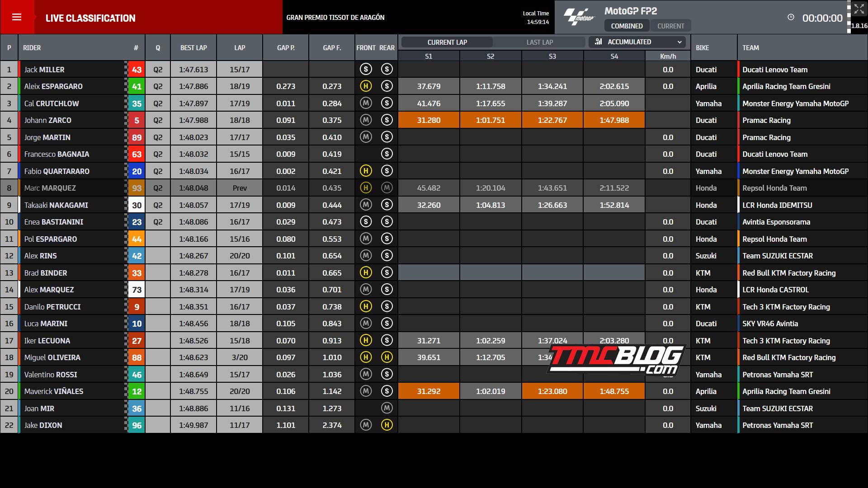This screenshot has width=868, height=488.
Task: Click the MotoGP FP2 session title
Action: (631, 11)
